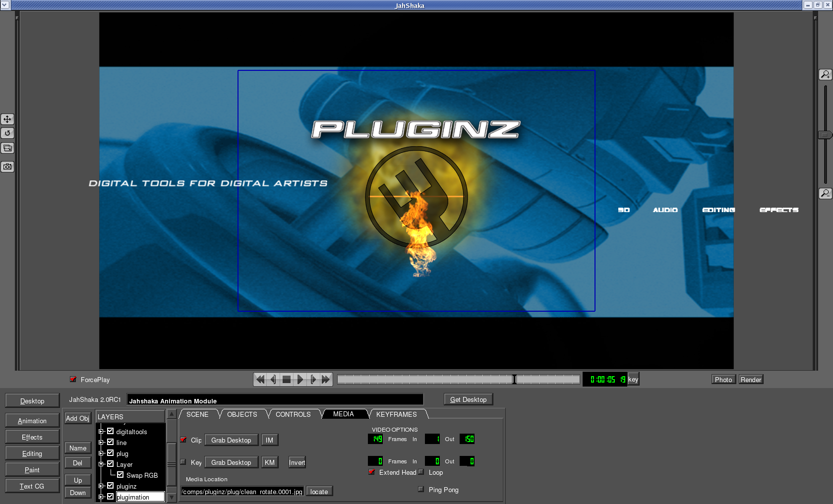Hide the line layer
Viewport: 833px width, 504px height.
[111, 442]
